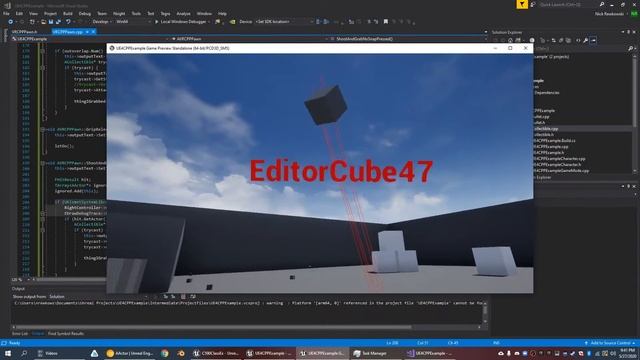The width and height of the screenshot is (640, 360).
Task: Collapse the code block at the GripRelease function
Action: pos(42,129)
